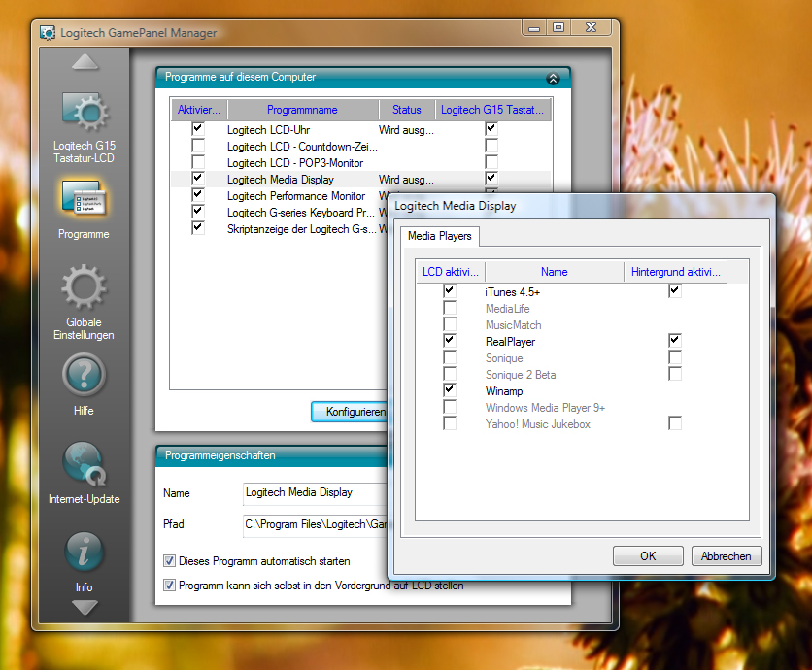Enable Logitech LCD - Countdown-Zeit checkbox
This screenshot has width=812, height=670.
click(198, 146)
